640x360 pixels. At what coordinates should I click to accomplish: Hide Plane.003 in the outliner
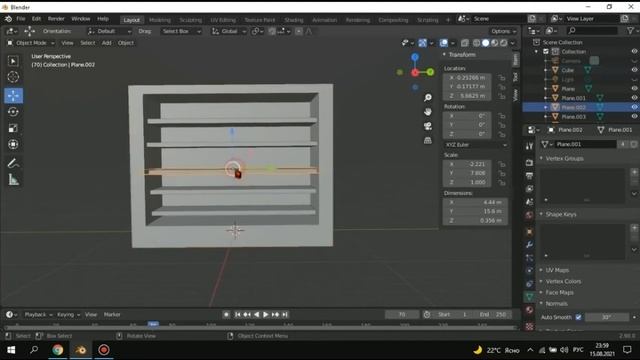coord(634,117)
